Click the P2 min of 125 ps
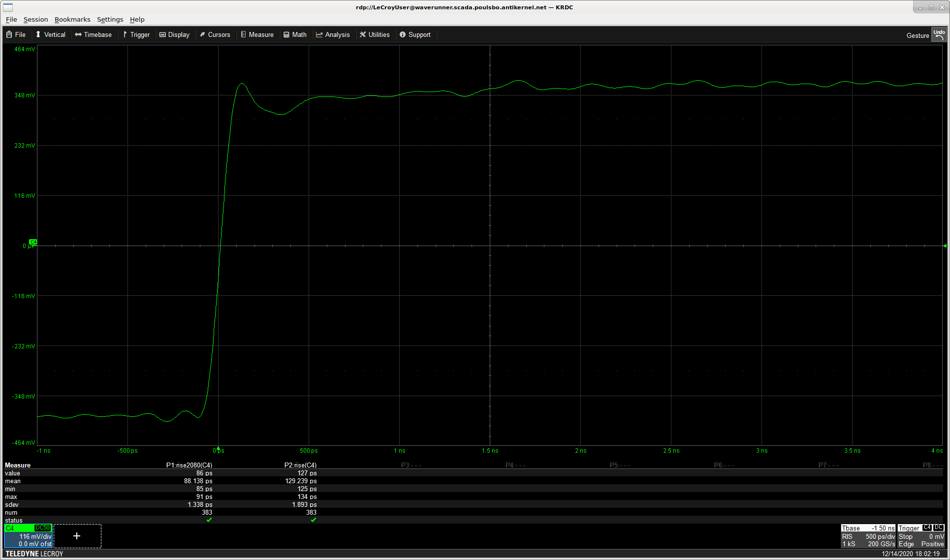The height and width of the screenshot is (560, 950). click(307, 489)
